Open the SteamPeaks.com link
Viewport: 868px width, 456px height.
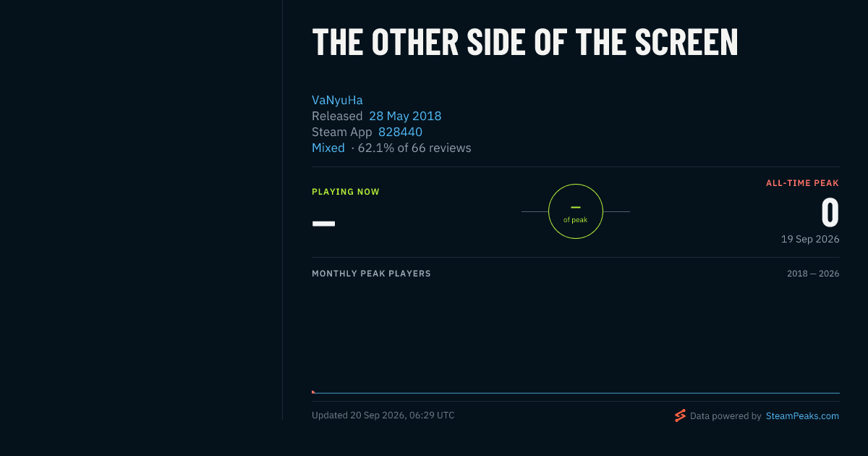click(x=802, y=416)
